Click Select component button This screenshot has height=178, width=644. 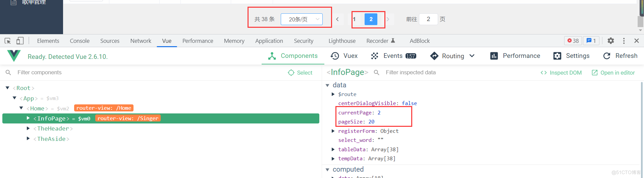[x=300, y=73]
